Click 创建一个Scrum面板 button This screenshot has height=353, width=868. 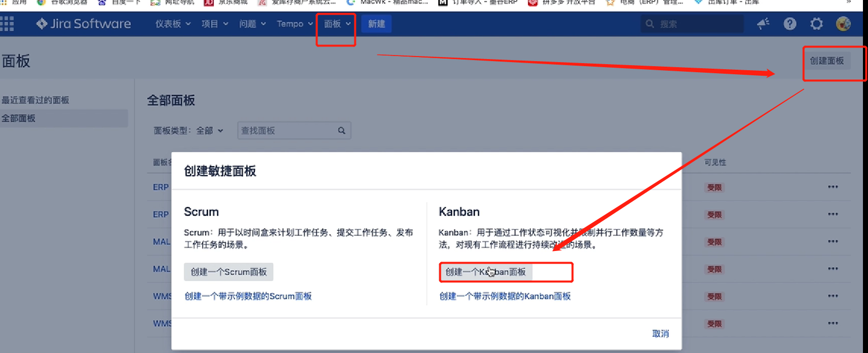pos(229,272)
